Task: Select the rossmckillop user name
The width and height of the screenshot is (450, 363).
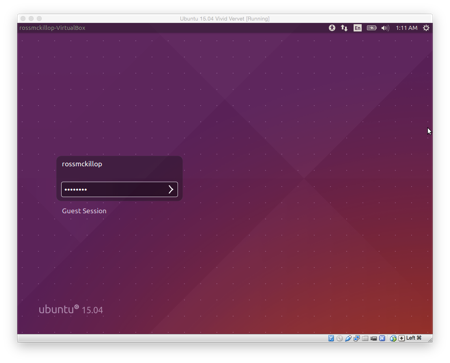Action: coord(82,164)
